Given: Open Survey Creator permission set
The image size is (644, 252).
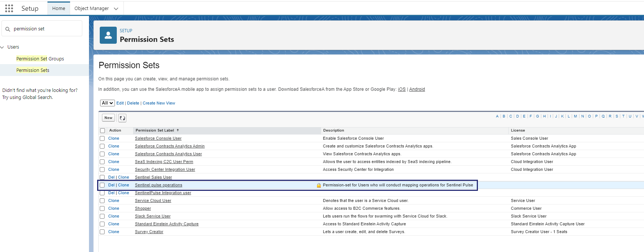Looking at the screenshot, I should [149, 232].
